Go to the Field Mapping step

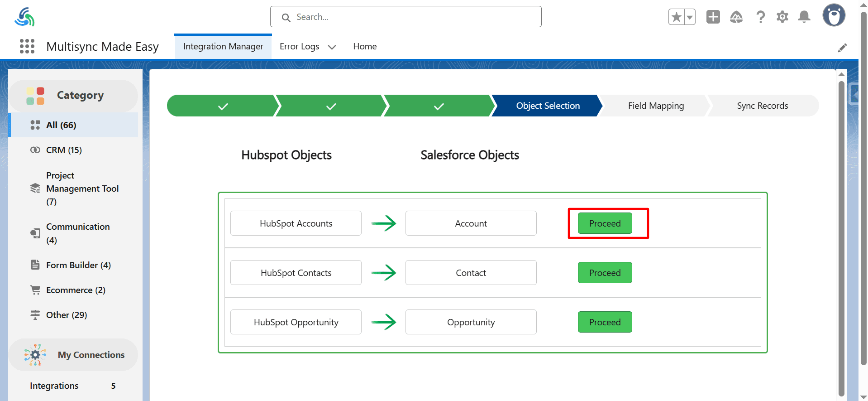655,106
